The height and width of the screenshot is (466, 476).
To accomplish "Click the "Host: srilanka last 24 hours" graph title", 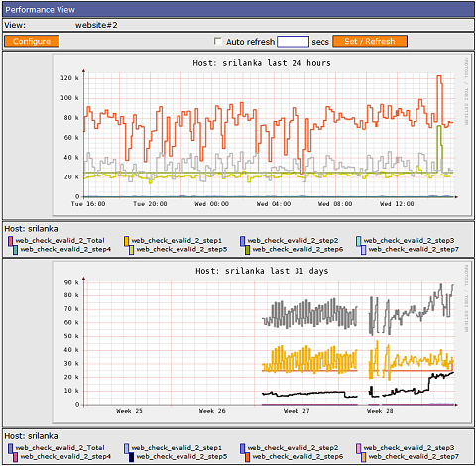I will [262, 63].
